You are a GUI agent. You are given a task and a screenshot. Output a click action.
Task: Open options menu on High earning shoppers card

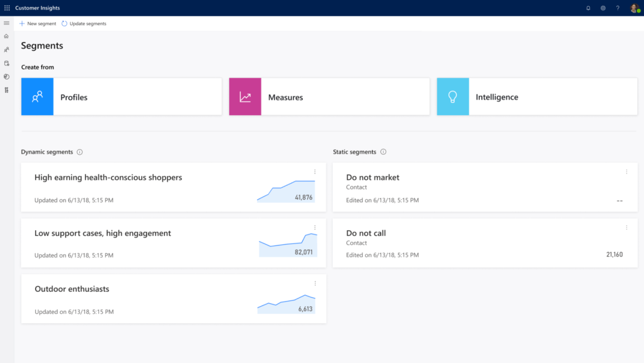pos(315,172)
